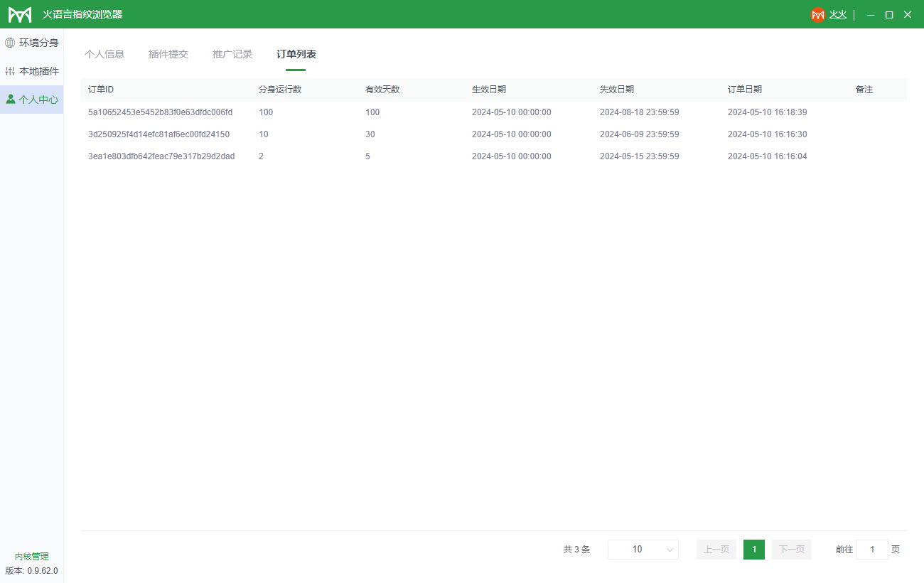The image size is (924, 583).
Task: Click the orange user avatar icon
Action: tap(818, 14)
